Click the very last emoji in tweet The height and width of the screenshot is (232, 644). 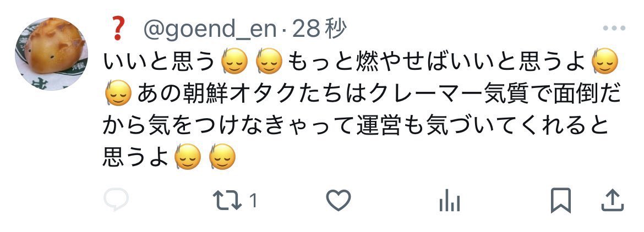[222, 158]
